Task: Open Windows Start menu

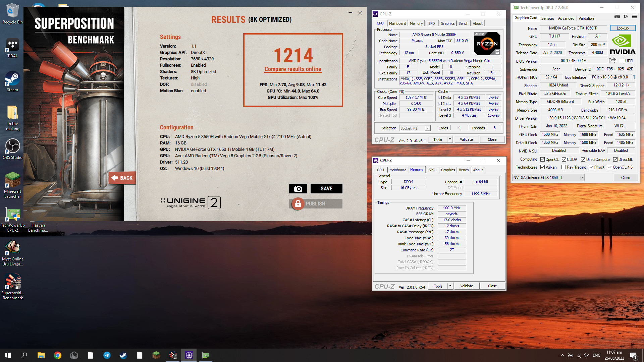Action: [8, 355]
